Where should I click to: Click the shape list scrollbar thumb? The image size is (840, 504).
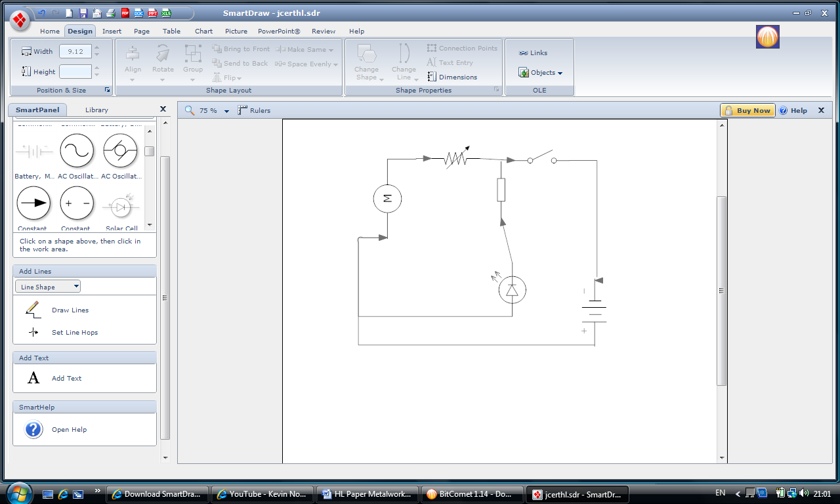[x=150, y=151]
